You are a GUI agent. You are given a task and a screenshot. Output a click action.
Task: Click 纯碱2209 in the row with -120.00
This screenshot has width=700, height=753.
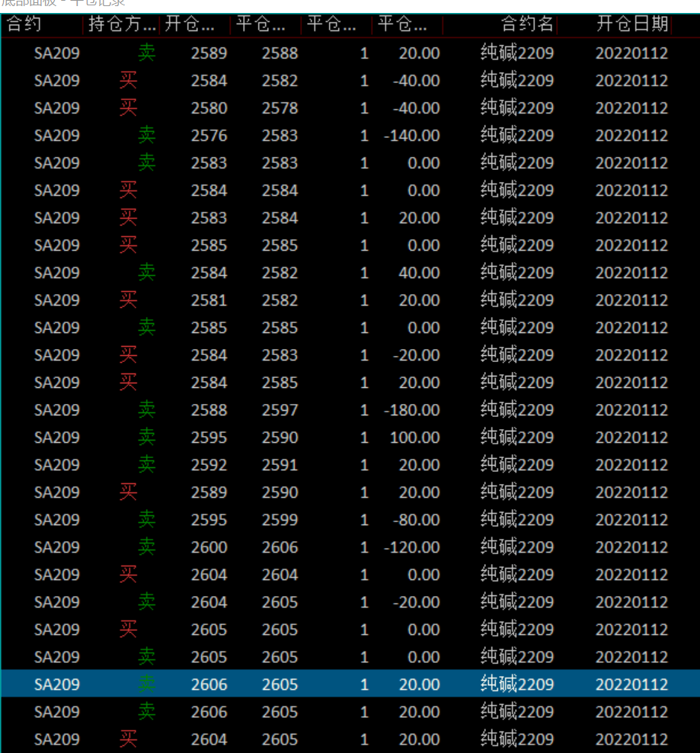click(x=517, y=547)
